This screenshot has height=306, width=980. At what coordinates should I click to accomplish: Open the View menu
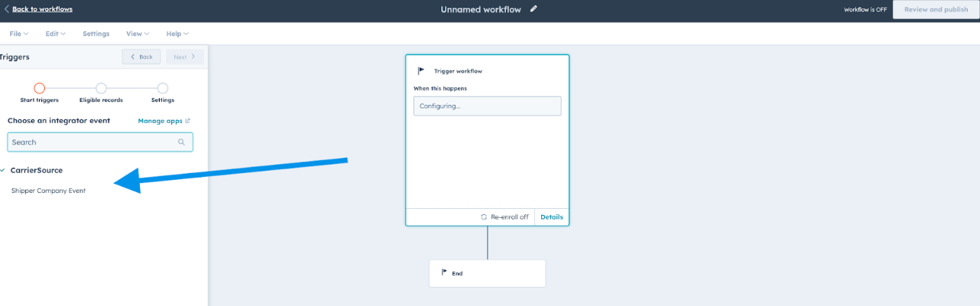click(x=138, y=34)
